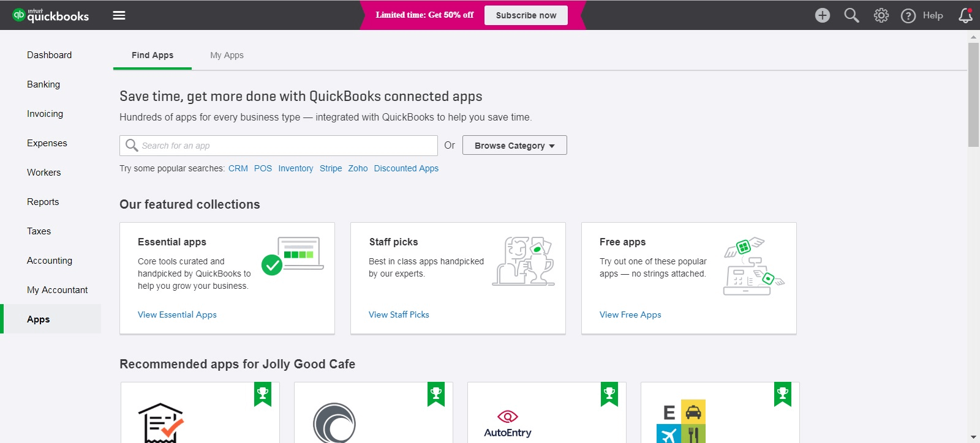Open Accounting from the sidebar
980x443 pixels.
(50, 261)
